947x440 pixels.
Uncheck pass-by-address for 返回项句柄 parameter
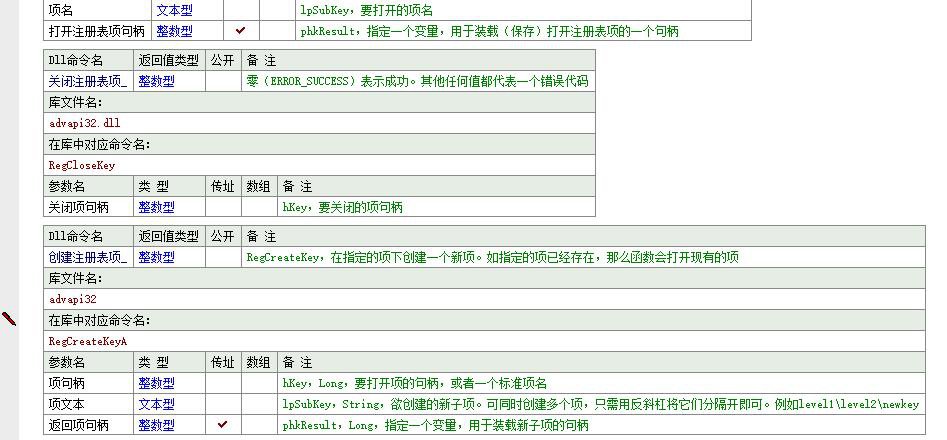point(222,425)
